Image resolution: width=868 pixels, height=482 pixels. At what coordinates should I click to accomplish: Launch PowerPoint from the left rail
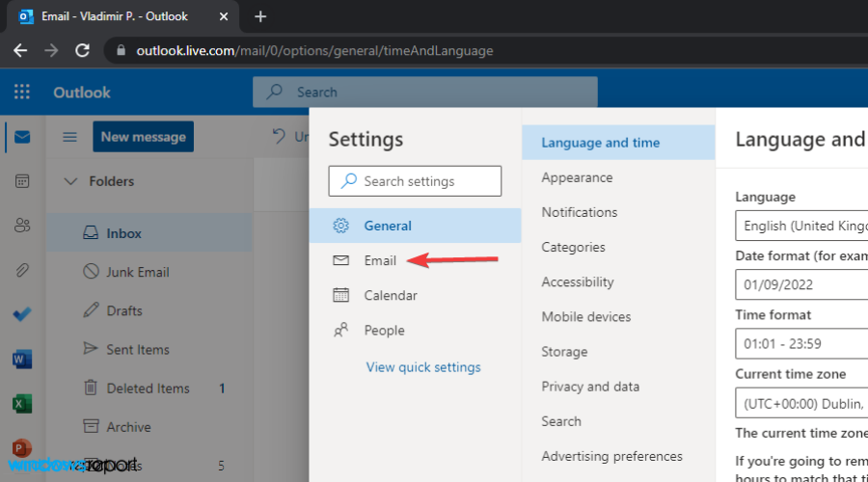22,447
